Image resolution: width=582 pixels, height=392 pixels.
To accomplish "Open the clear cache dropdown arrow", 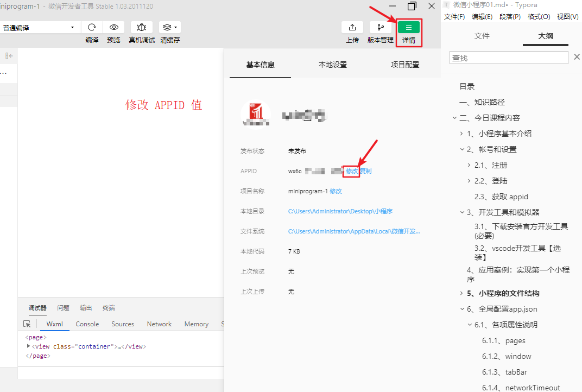I will [175, 27].
